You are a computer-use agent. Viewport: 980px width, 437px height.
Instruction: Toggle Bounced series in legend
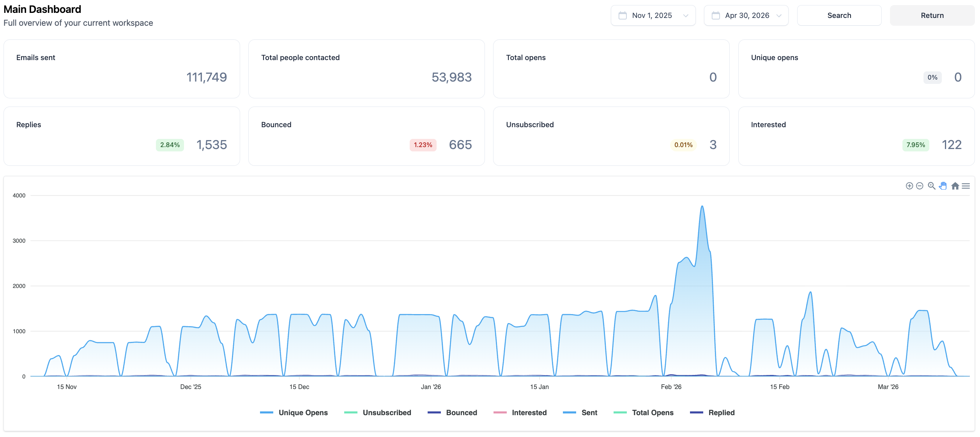(452, 412)
